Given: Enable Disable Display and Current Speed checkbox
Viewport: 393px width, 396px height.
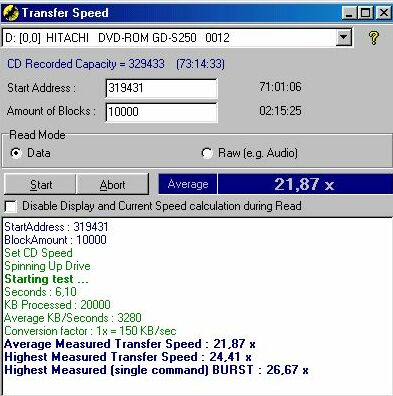Looking at the screenshot, I should point(11,206).
